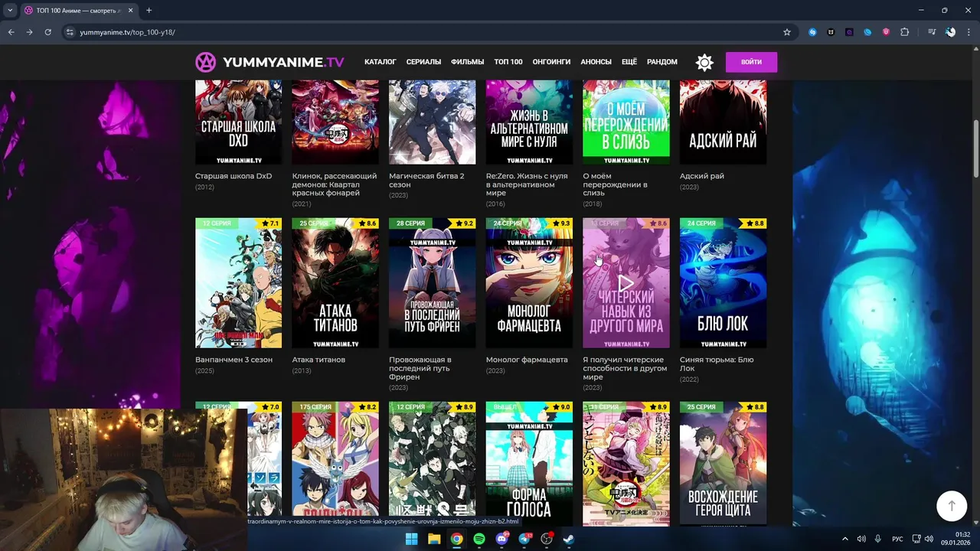Open the Форма голоса poster

coord(529,463)
